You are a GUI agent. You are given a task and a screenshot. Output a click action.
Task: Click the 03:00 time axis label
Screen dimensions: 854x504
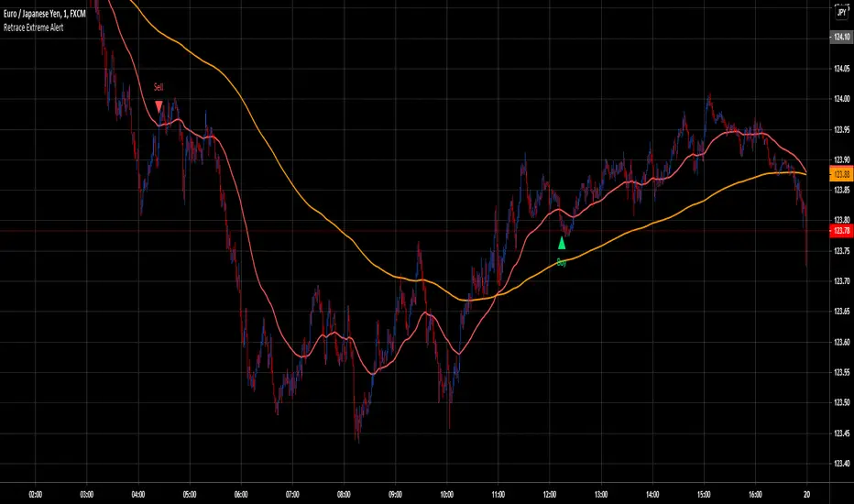point(87,495)
